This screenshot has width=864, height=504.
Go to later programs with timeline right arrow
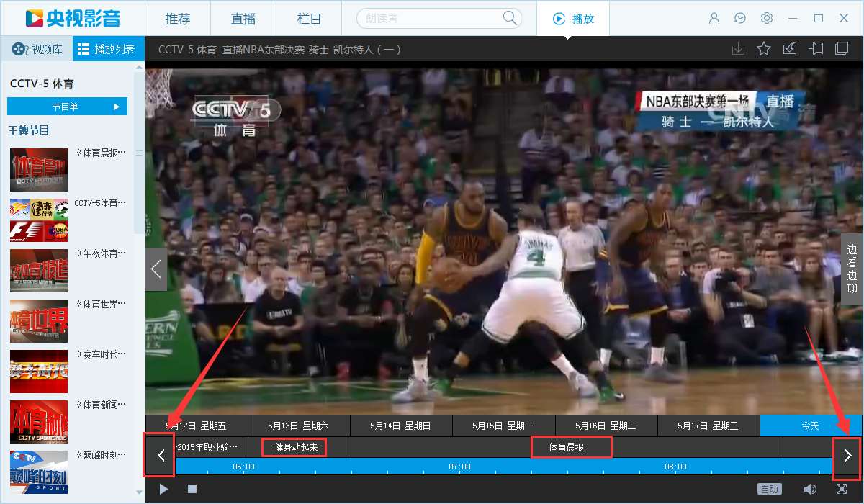(x=848, y=455)
